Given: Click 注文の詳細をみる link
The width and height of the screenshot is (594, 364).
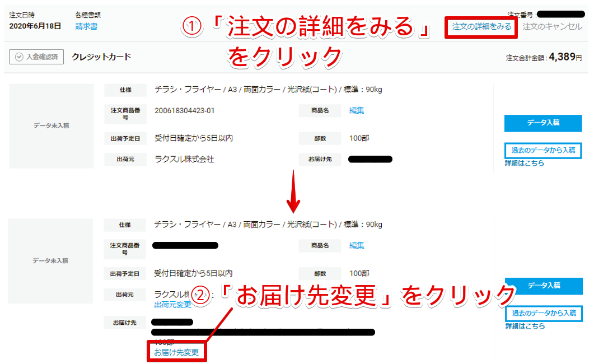Looking at the screenshot, I should coord(481,26).
